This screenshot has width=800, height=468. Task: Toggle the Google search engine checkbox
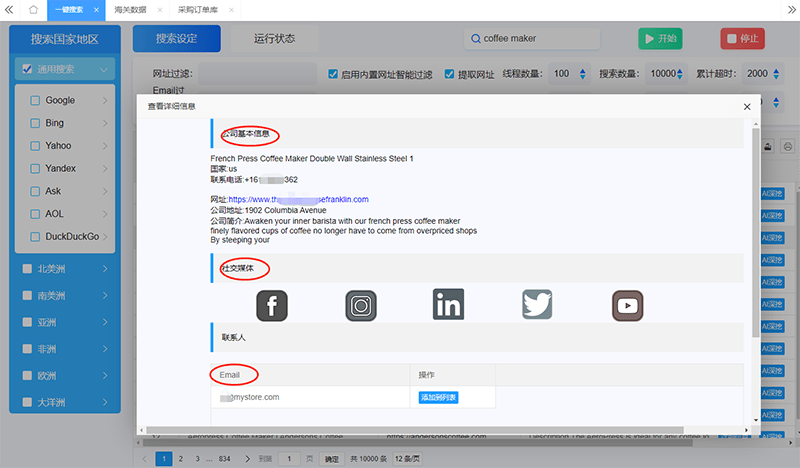coord(35,101)
